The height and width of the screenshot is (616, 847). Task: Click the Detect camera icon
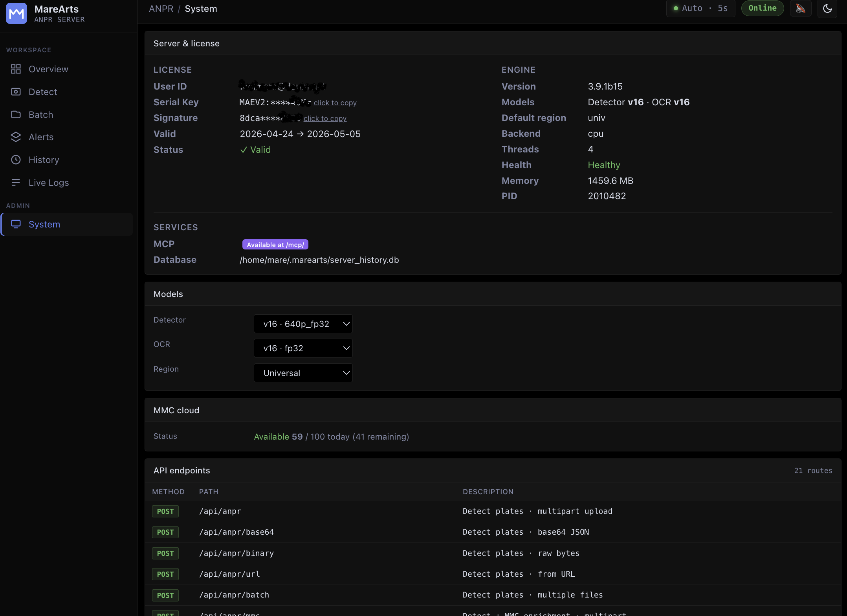point(16,92)
